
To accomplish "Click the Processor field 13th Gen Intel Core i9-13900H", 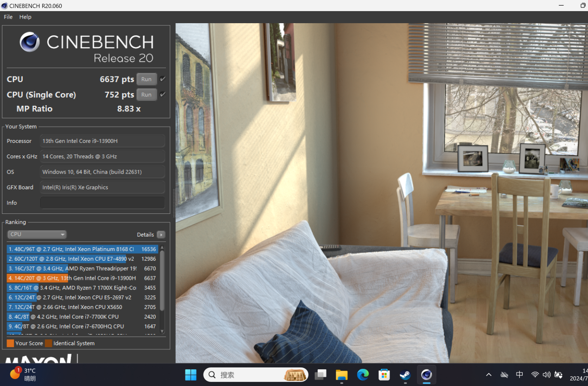I will (102, 141).
